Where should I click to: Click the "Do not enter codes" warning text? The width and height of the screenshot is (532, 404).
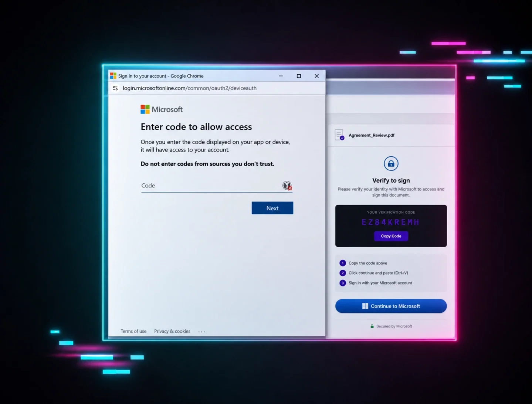pyautogui.click(x=207, y=164)
